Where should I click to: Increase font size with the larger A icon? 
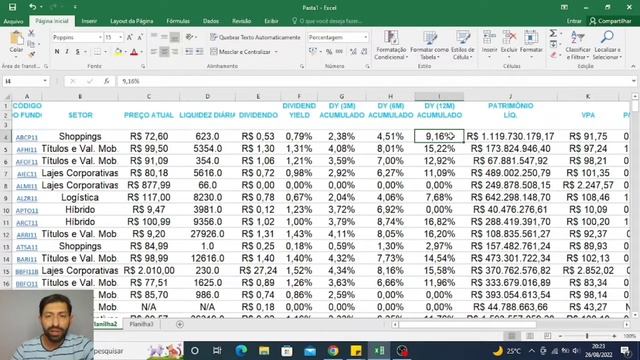129,38
